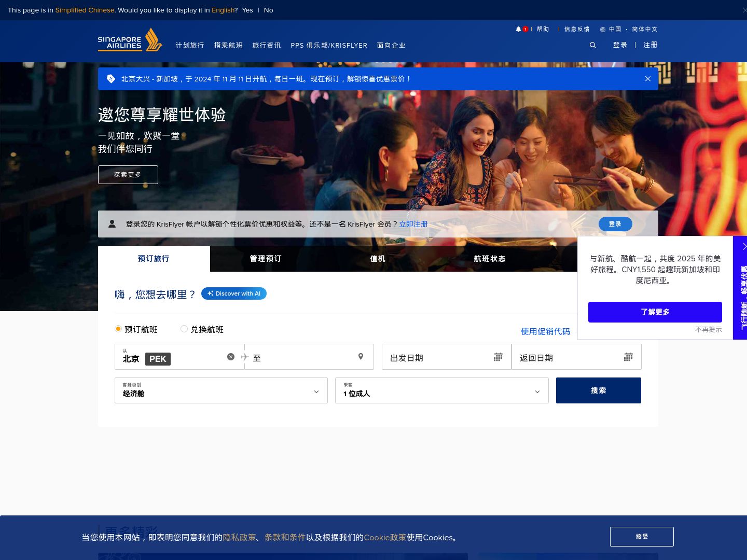Click the 注册 link in header
This screenshot has height=560, width=747.
tap(651, 45)
